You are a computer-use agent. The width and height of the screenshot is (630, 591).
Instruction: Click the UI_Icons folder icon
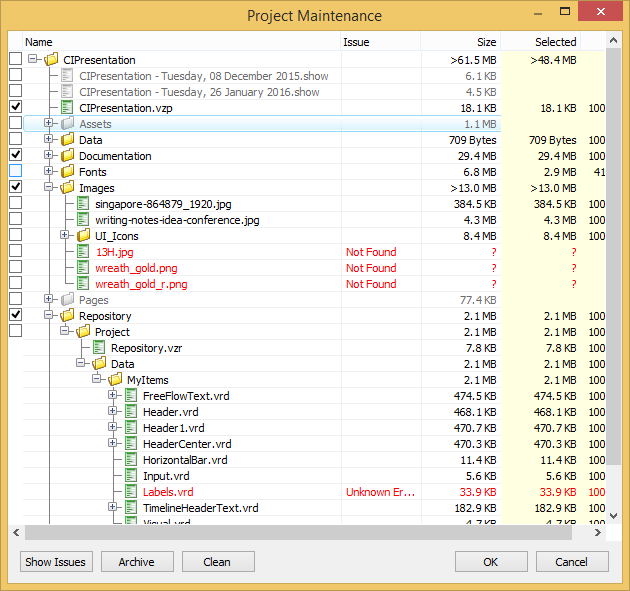[x=84, y=236]
